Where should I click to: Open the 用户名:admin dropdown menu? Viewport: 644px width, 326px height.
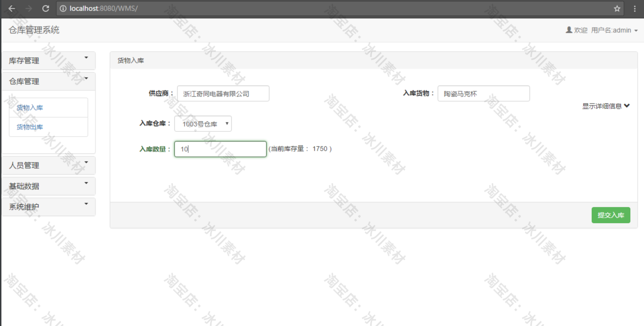click(x=614, y=30)
